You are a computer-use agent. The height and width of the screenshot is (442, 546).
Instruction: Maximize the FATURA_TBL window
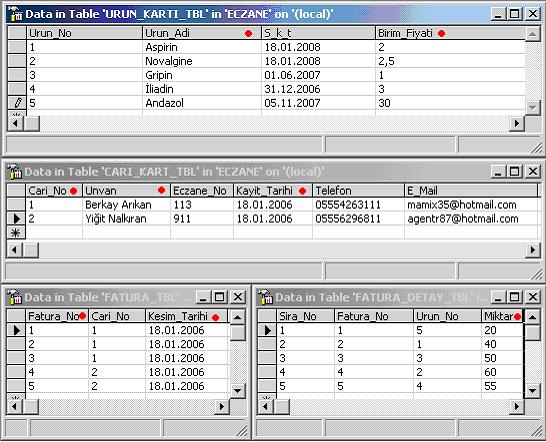point(219,297)
